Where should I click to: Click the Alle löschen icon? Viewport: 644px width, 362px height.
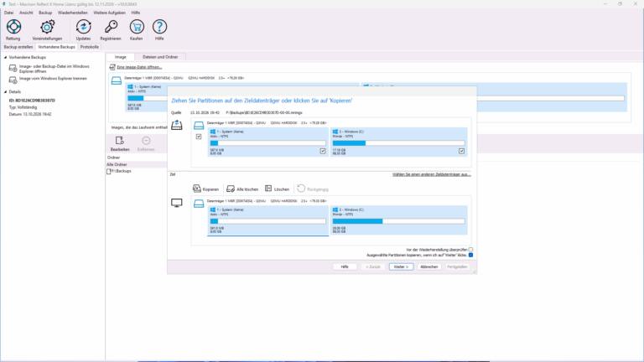point(231,189)
